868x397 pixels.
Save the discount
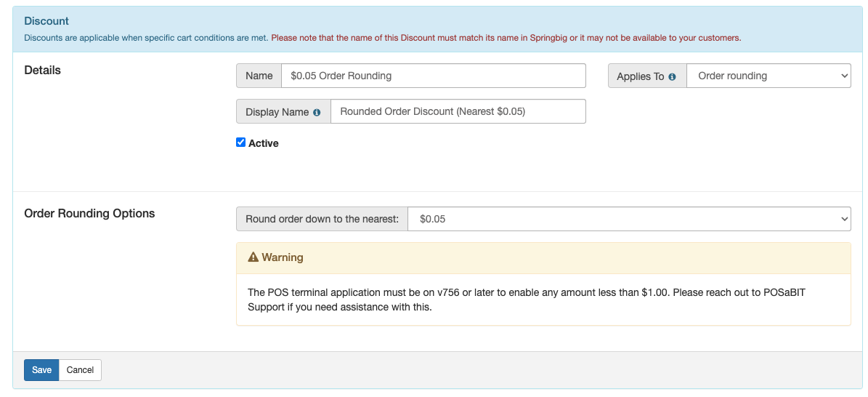41,370
